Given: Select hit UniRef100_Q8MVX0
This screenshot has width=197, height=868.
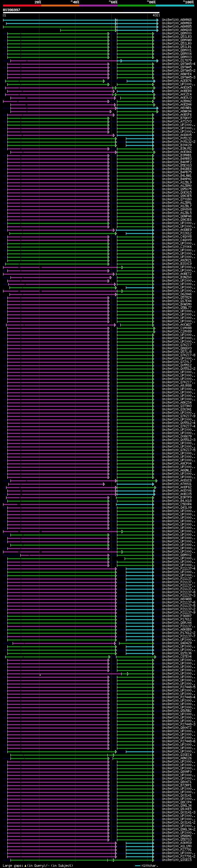Looking at the screenshot, I should point(177,33).
